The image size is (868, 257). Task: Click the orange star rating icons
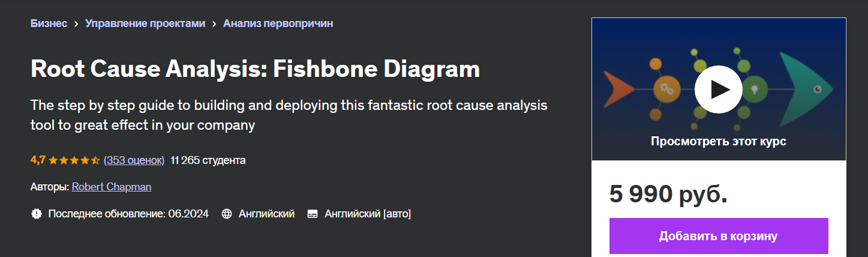coord(74,160)
